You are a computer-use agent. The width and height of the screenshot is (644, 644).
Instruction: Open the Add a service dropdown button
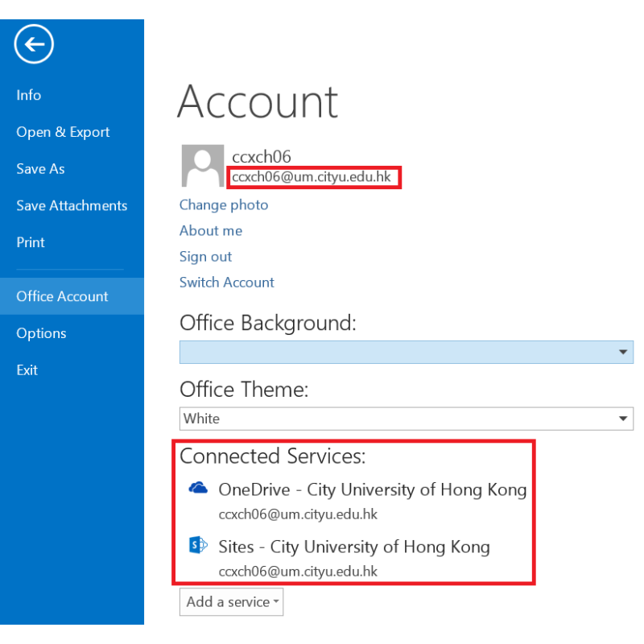231,601
